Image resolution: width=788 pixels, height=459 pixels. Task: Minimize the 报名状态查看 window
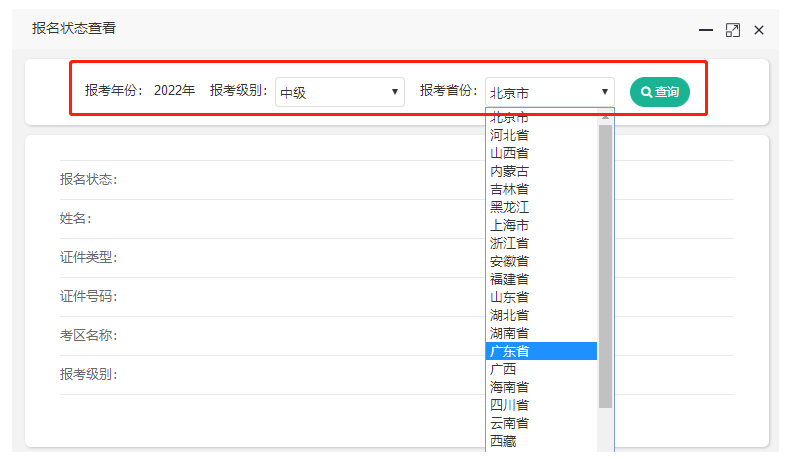(706, 30)
